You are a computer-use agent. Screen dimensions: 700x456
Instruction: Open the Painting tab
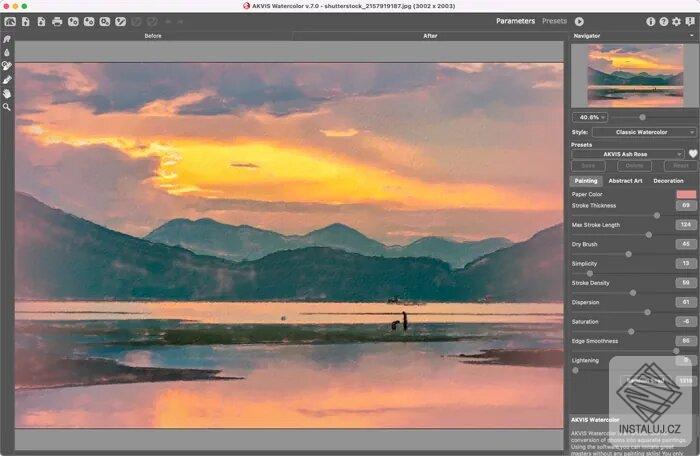click(586, 181)
